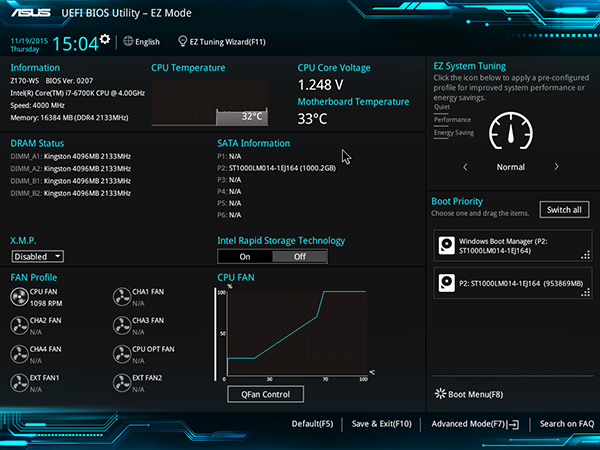
Task: Click SATA P1: N/A entry
Action: tap(229, 157)
